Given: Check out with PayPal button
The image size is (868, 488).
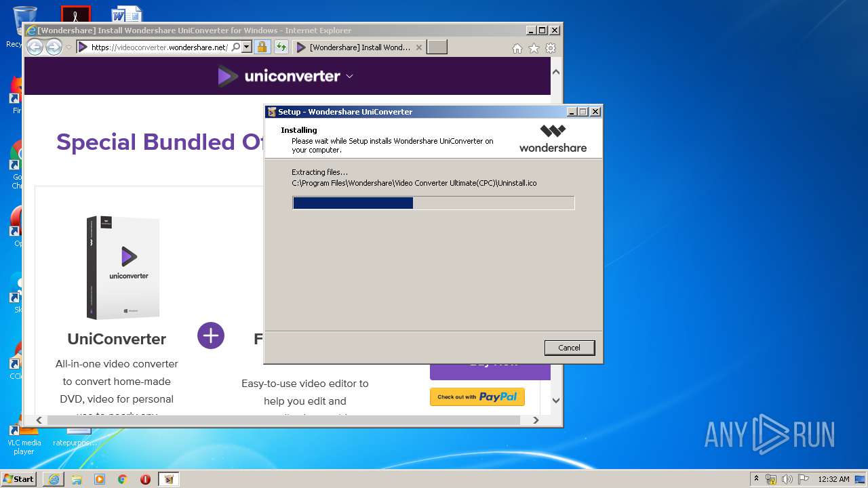Looking at the screenshot, I should click(x=477, y=396).
